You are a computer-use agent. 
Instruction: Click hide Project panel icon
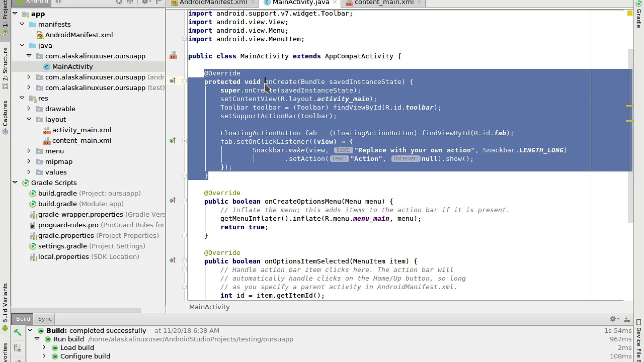pyautogui.click(x=159, y=2)
